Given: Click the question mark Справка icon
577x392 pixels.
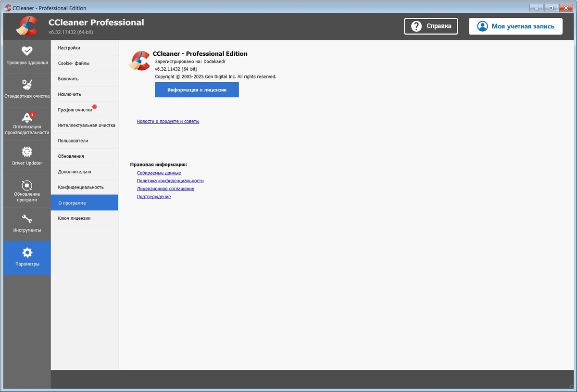Looking at the screenshot, I should click(x=417, y=26).
